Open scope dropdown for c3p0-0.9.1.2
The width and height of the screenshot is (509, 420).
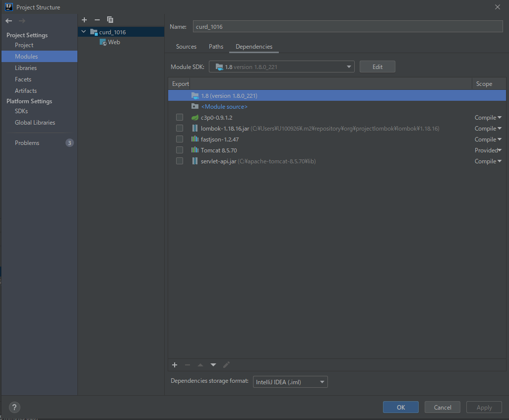click(x=488, y=118)
